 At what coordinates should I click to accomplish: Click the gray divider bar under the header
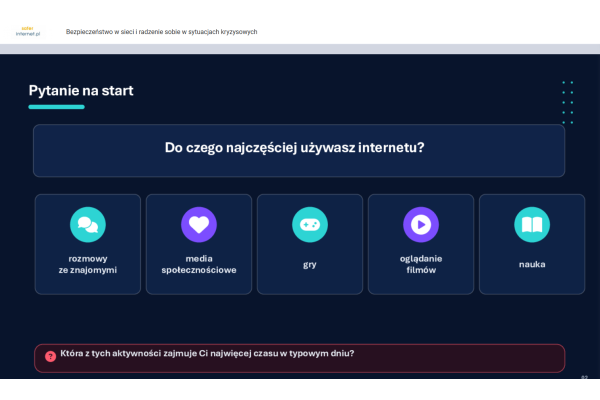tap(300, 48)
